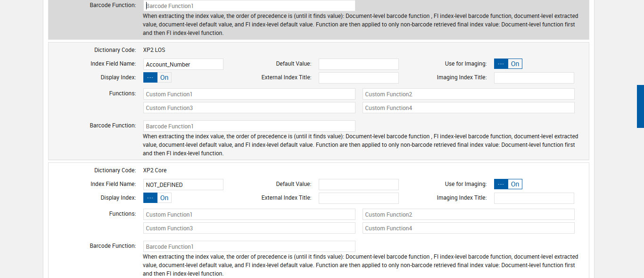Click External Index Title field for XP2 Core

click(x=358, y=198)
